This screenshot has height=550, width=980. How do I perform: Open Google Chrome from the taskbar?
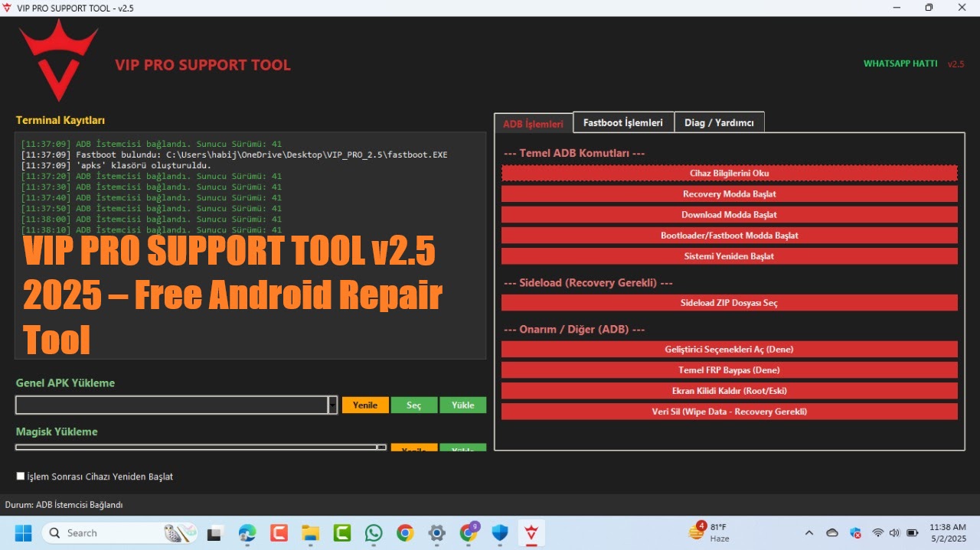(x=405, y=533)
